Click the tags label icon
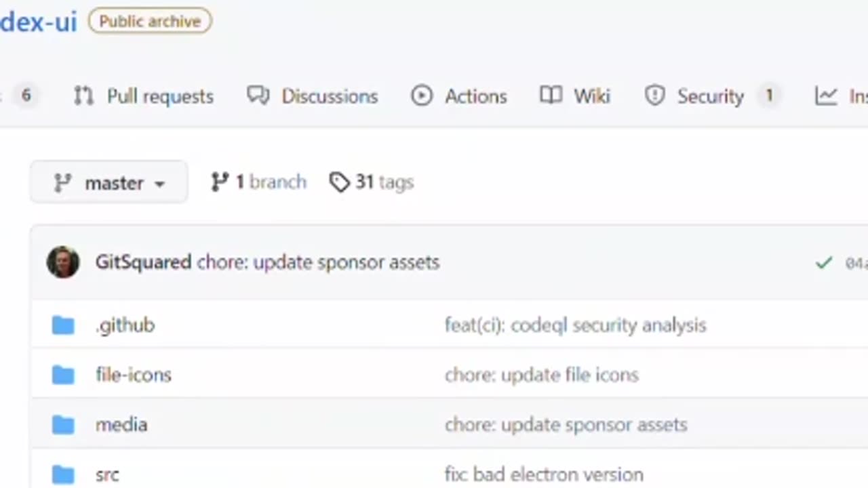Screen dimensions: 868x488 point(339,182)
